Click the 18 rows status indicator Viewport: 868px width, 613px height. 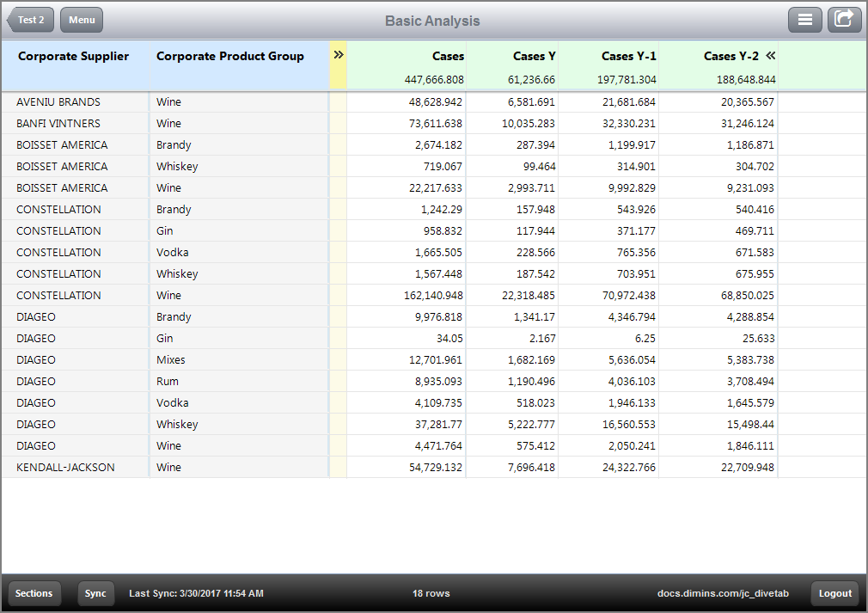click(x=431, y=593)
